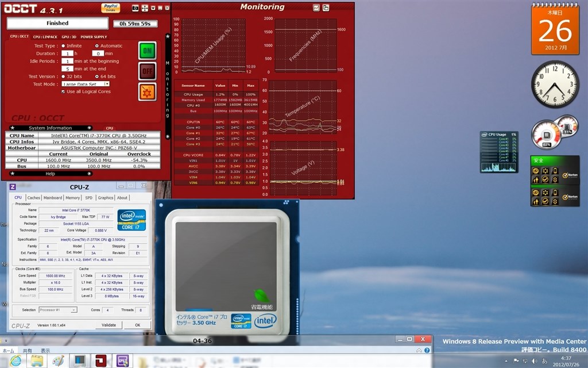The height and width of the screenshot is (368, 588).
Task: Open the Memory tab in CPU-Z
Action: (x=72, y=198)
